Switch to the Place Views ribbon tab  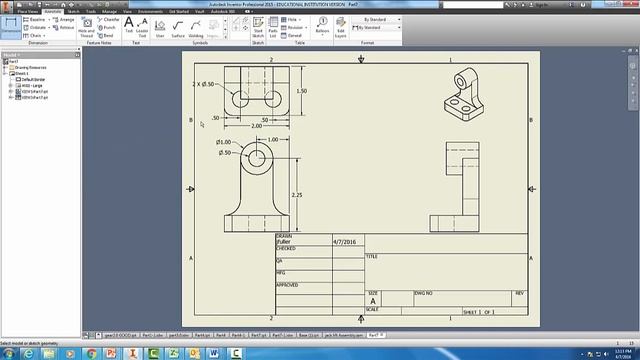(x=28, y=11)
